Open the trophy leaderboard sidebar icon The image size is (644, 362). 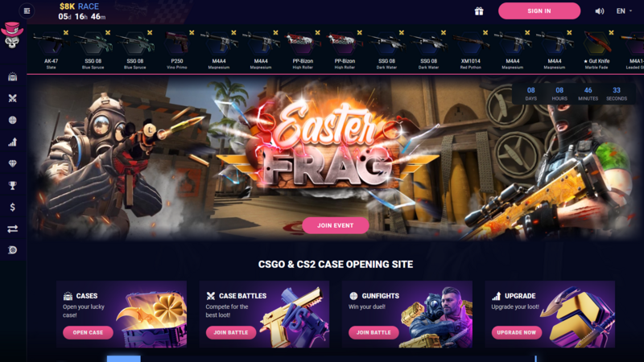click(13, 186)
